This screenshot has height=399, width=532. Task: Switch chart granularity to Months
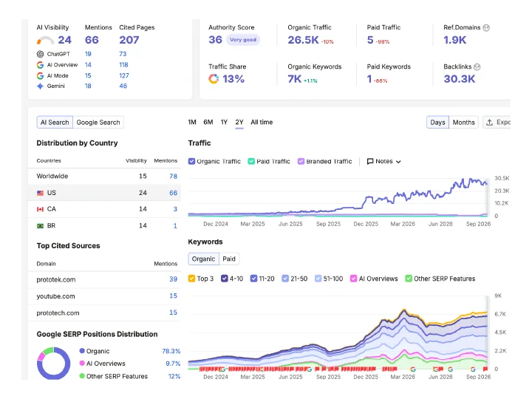(x=463, y=123)
